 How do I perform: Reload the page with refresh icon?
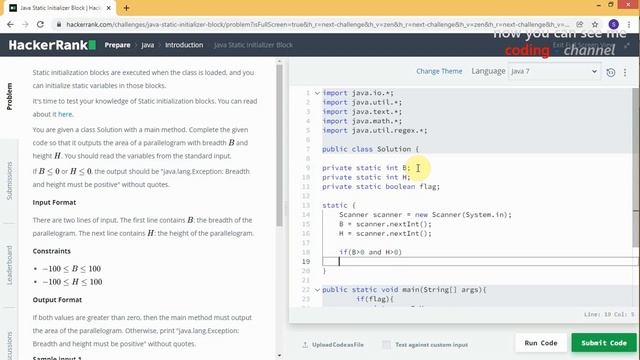(40, 24)
